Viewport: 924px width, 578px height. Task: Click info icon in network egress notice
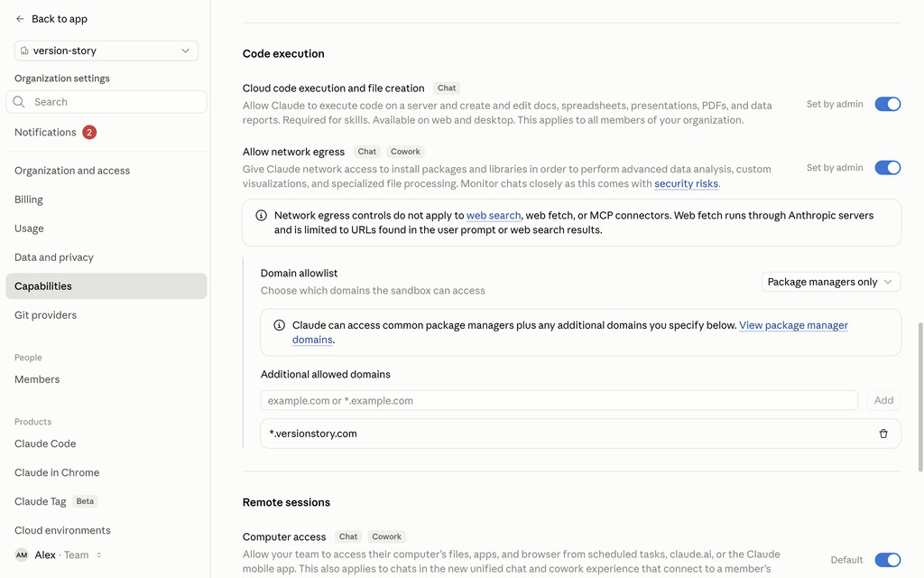point(261,215)
